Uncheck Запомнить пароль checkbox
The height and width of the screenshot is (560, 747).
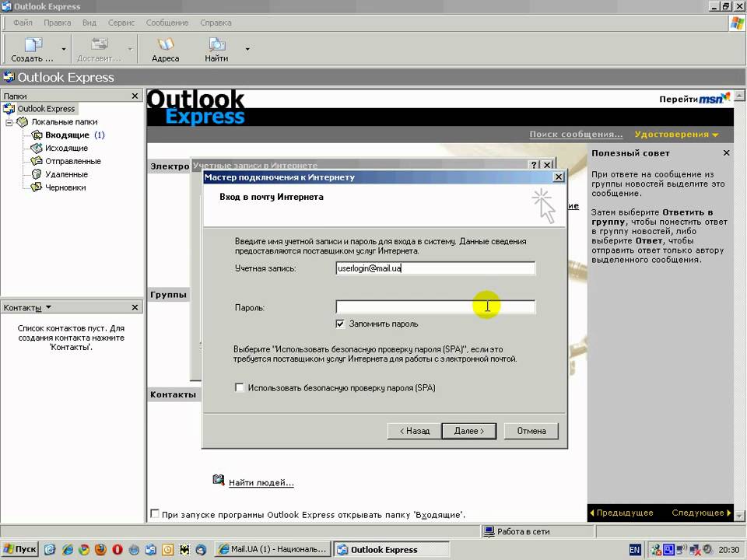tap(340, 324)
